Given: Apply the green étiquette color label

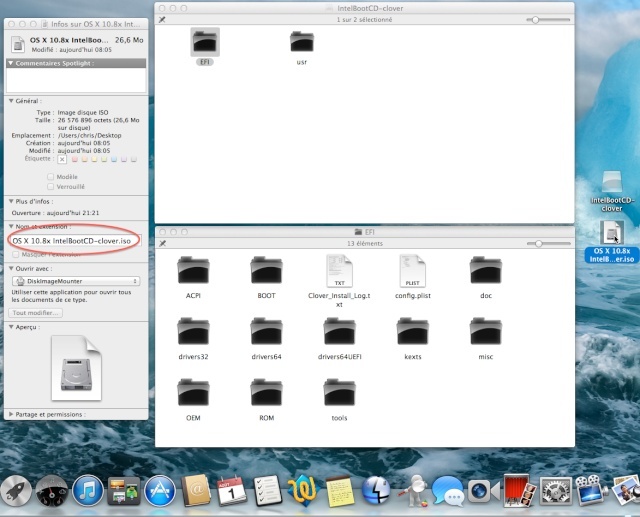Looking at the screenshot, I should pos(104,160).
